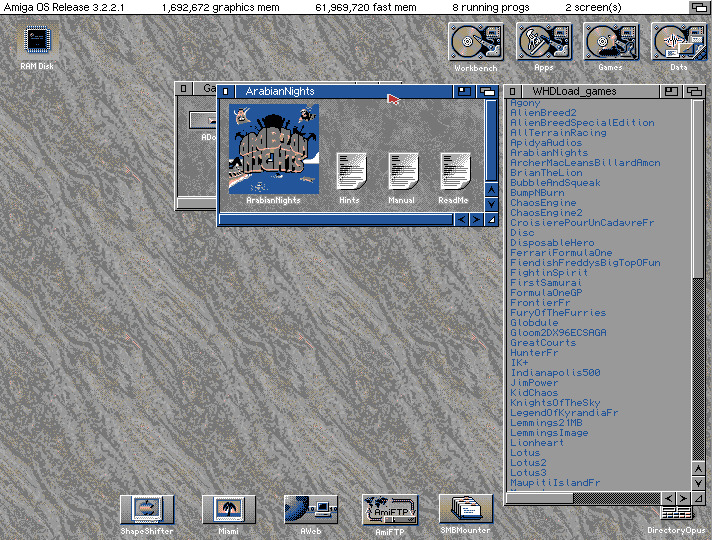Select ChaosEngine2 entry

click(546, 213)
